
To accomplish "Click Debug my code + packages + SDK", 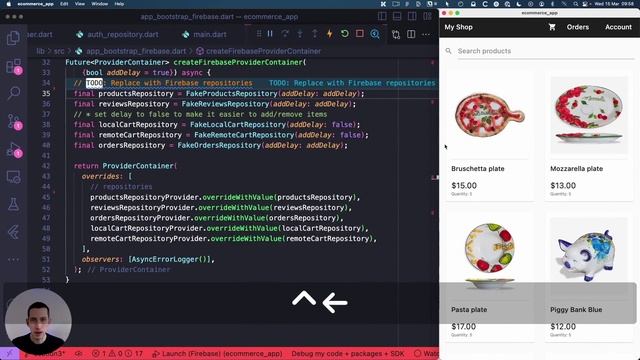I will click(x=347, y=353).
